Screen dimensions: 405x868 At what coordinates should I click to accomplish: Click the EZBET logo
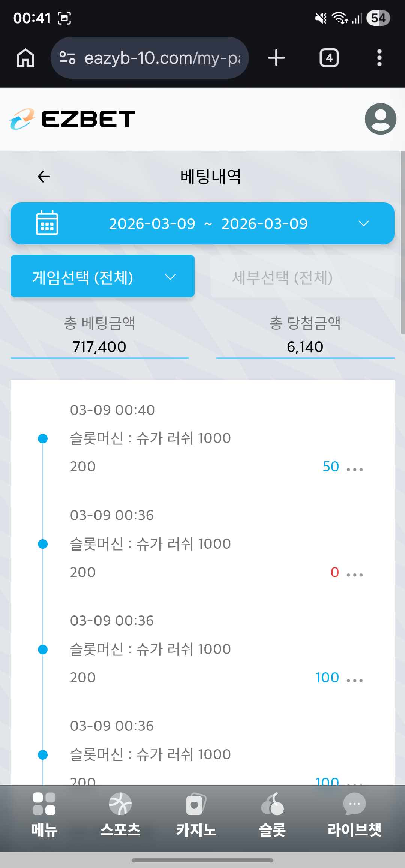pyautogui.click(x=72, y=119)
